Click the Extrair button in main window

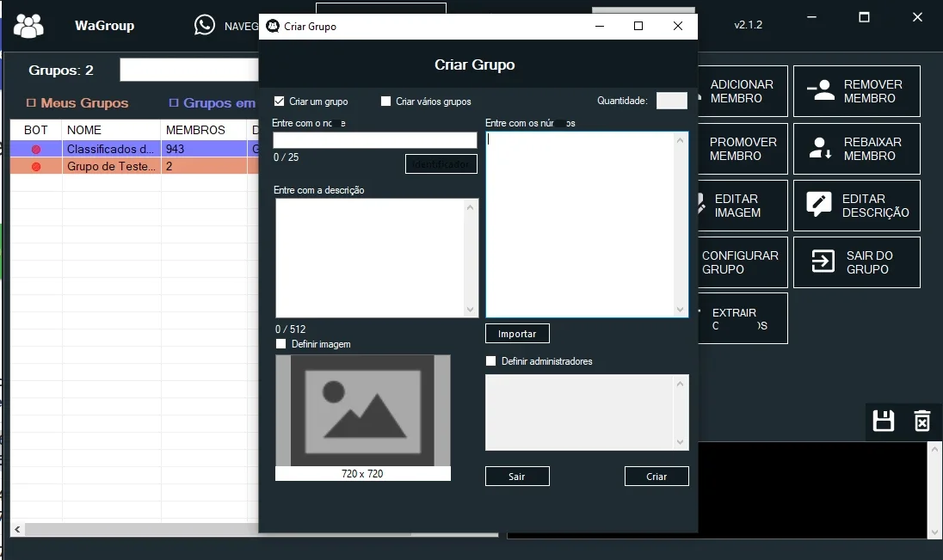coord(743,318)
